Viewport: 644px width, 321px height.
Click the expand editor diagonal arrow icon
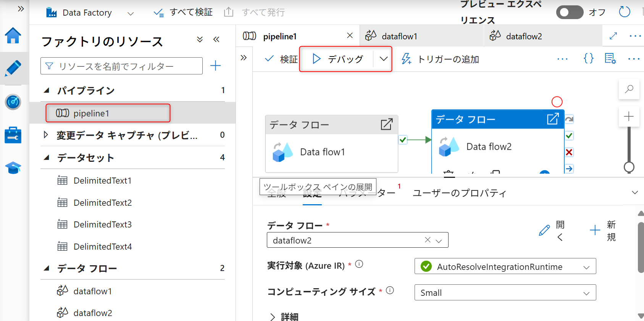[613, 36]
